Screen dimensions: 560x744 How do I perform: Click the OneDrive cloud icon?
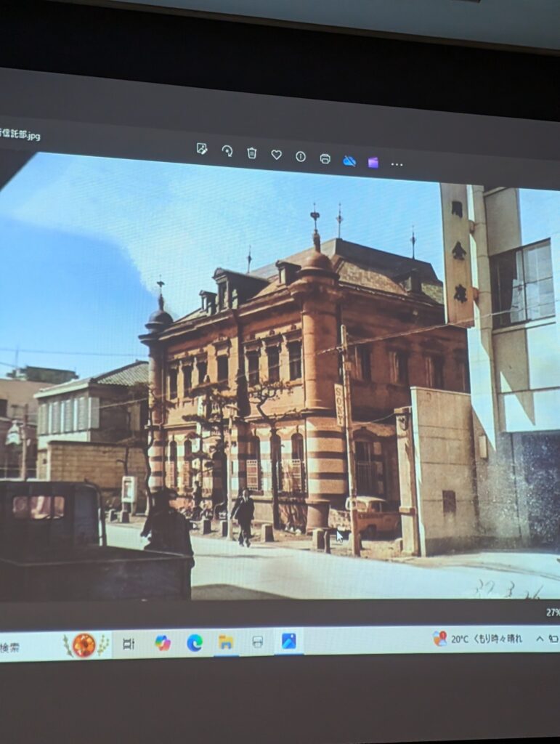click(x=349, y=161)
